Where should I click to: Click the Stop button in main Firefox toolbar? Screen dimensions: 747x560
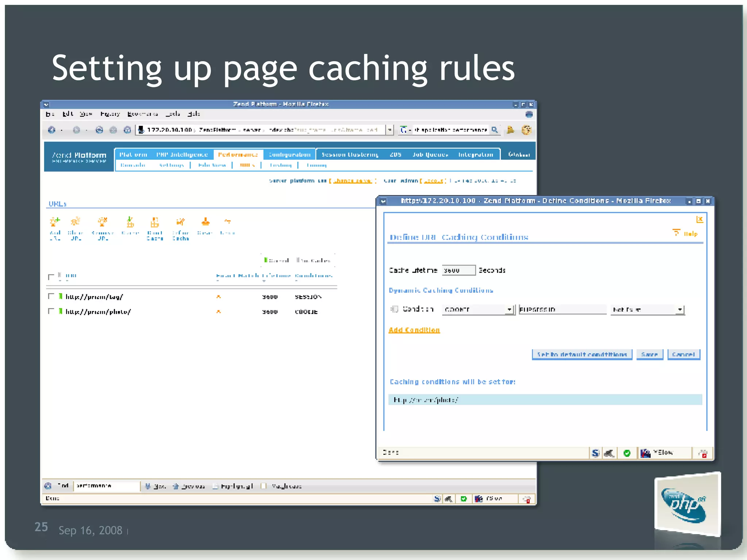pyautogui.click(x=113, y=130)
